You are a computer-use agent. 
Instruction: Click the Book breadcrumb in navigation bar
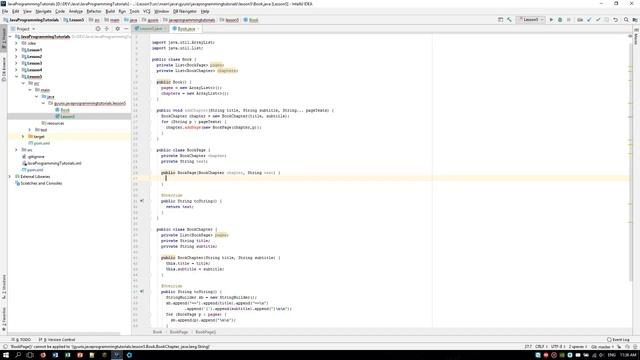click(251, 20)
